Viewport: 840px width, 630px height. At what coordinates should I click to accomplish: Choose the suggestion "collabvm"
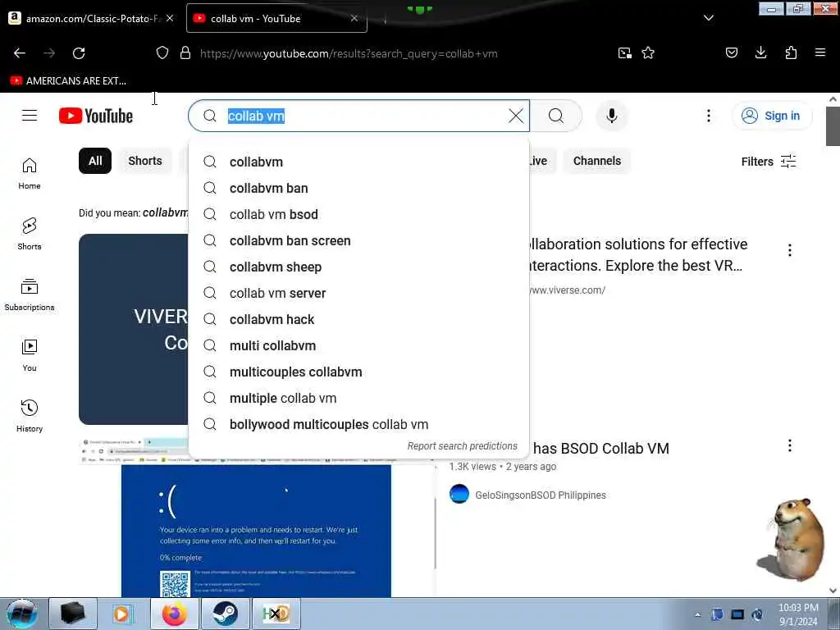(x=359, y=162)
